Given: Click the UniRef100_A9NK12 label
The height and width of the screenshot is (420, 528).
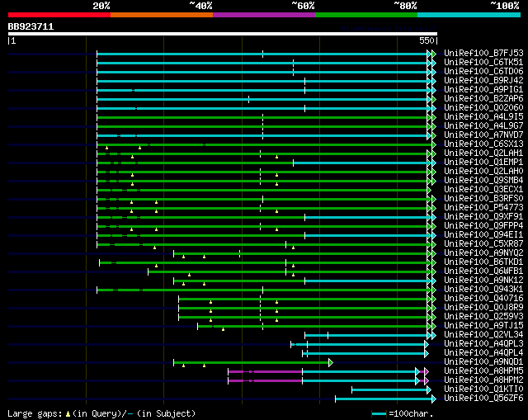Looking at the screenshot, I should (483, 281).
